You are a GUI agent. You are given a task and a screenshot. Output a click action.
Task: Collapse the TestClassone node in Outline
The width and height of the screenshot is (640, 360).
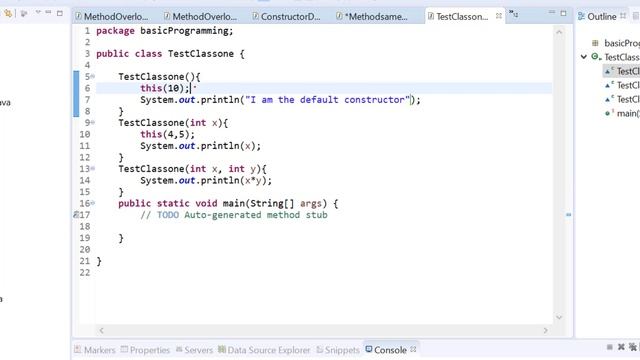coord(584,57)
